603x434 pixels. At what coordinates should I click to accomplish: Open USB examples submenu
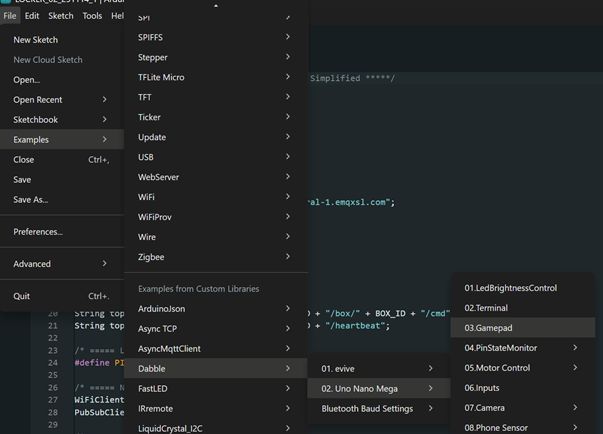point(215,157)
